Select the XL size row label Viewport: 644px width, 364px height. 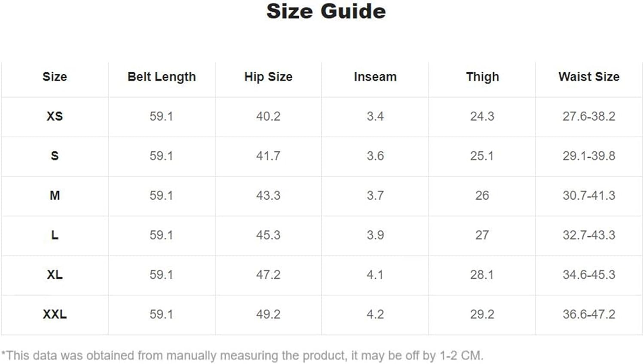pos(55,275)
